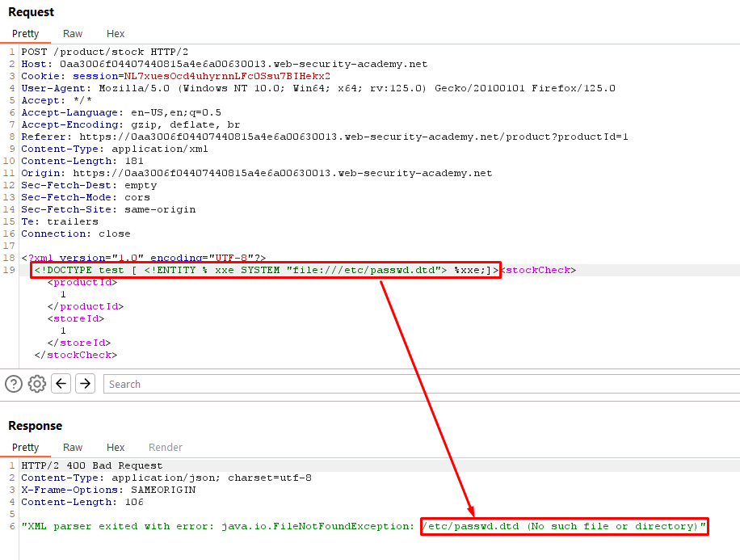Click the opening storeId tag
This screenshot has width=740, height=560.
pyautogui.click(x=75, y=318)
